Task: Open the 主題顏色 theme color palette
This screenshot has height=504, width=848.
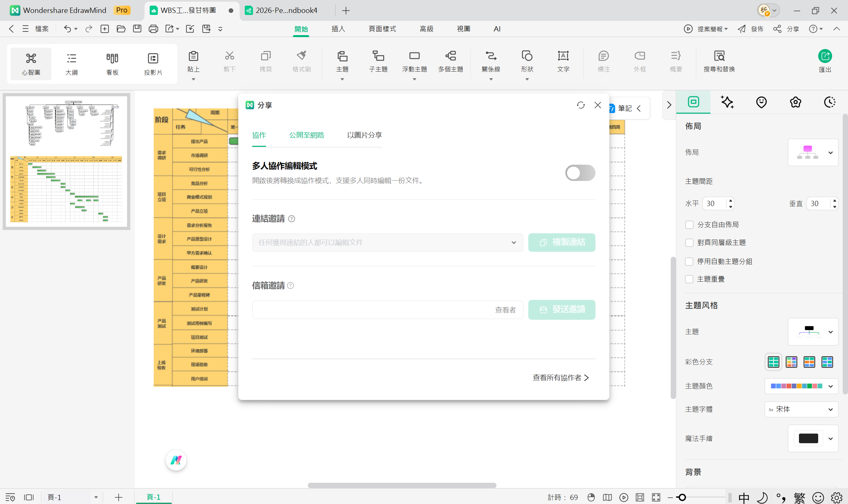Action: (x=831, y=386)
